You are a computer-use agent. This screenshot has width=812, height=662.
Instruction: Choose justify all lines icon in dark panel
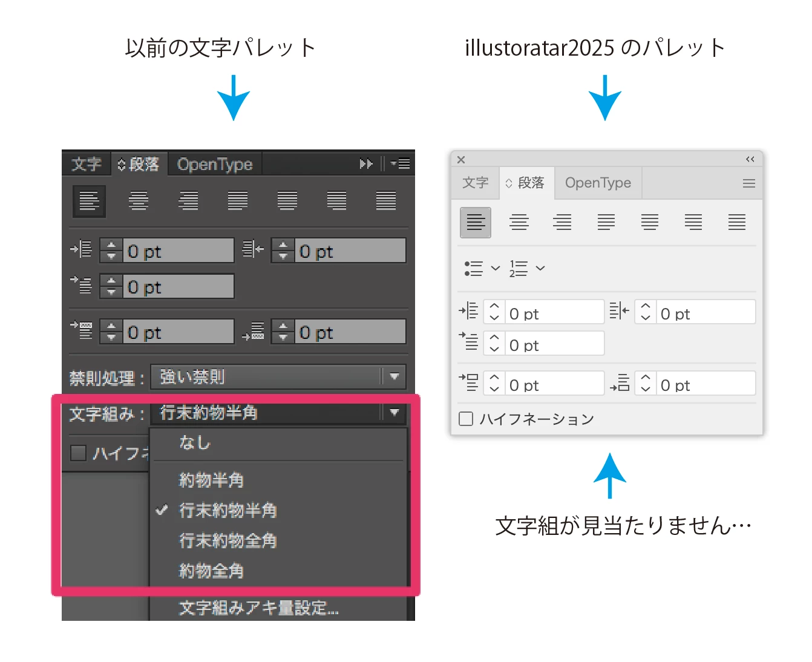(386, 201)
